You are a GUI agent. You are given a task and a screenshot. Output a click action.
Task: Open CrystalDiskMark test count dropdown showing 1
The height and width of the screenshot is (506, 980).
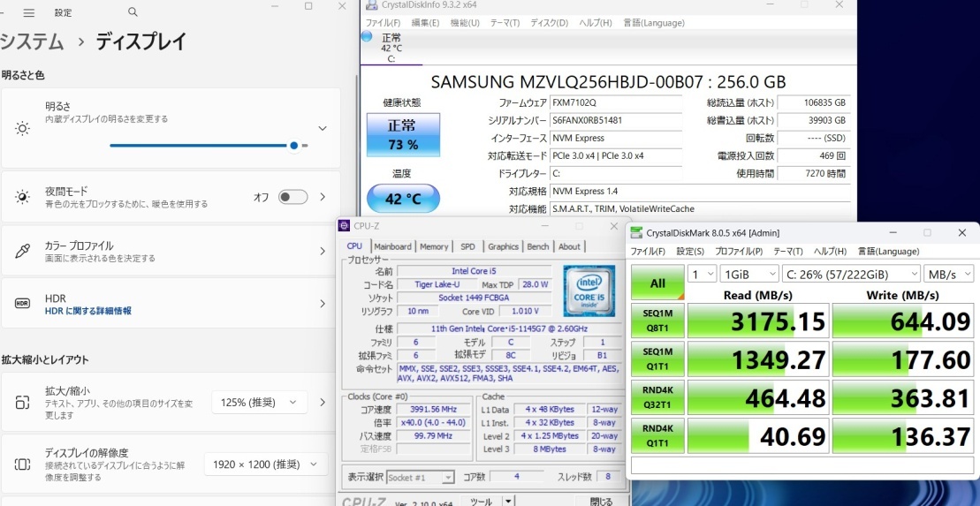coord(702,274)
